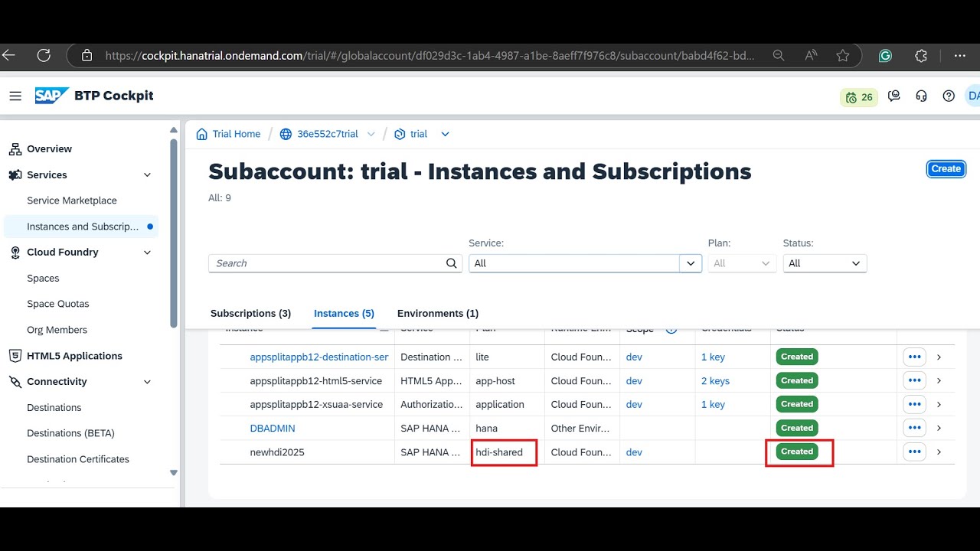The image size is (980, 551).
Task: Select newhdi2025 instance name
Action: click(x=277, y=452)
